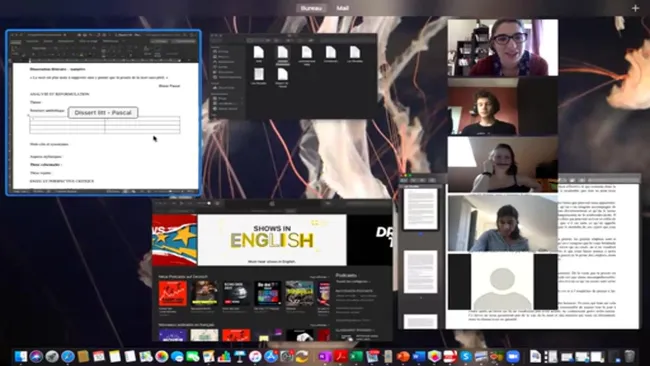Open Calendar icon in the Dock
Screen dimensions: 650x366
(99, 356)
